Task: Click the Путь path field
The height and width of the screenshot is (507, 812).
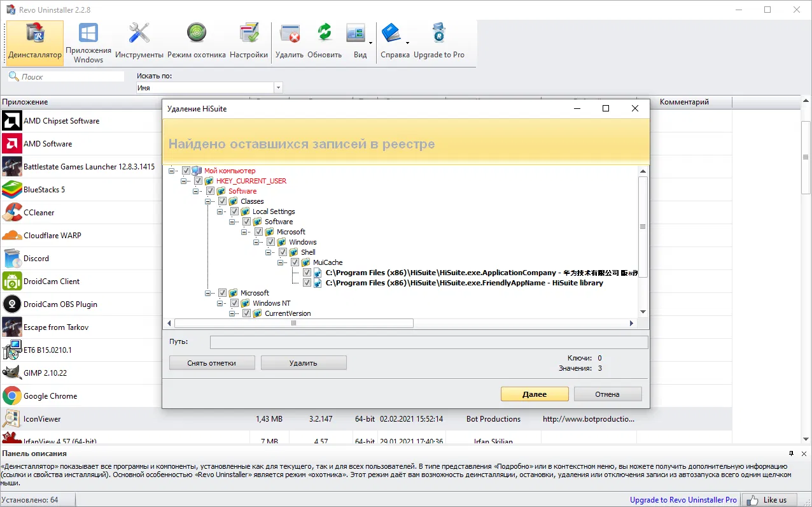Action: tap(429, 343)
